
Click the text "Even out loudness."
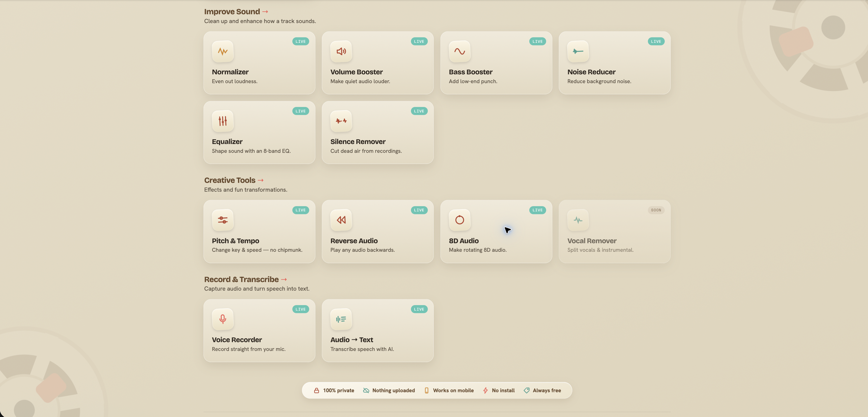click(235, 81)
